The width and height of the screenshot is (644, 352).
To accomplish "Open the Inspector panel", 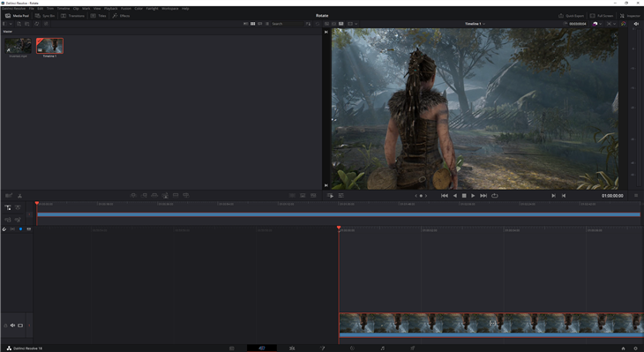I will tap(630, 16).
